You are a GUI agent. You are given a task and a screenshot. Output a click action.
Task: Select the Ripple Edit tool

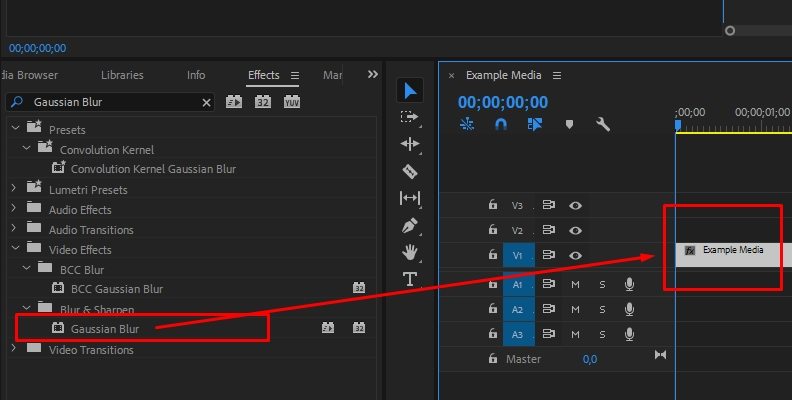410,144
